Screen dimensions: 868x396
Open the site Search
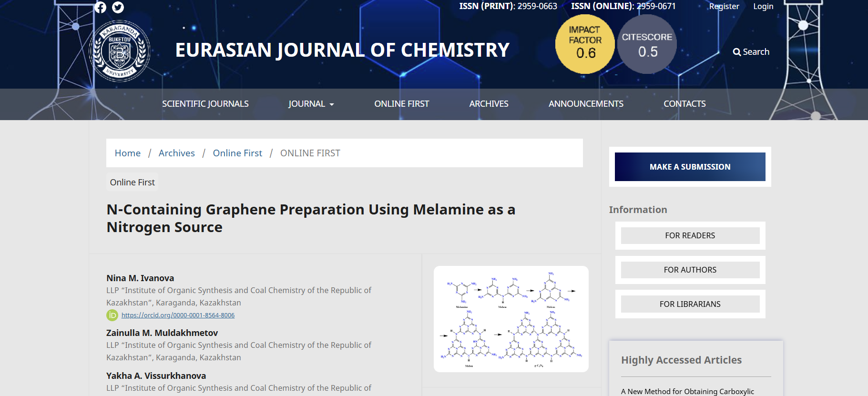click(751, 52)
